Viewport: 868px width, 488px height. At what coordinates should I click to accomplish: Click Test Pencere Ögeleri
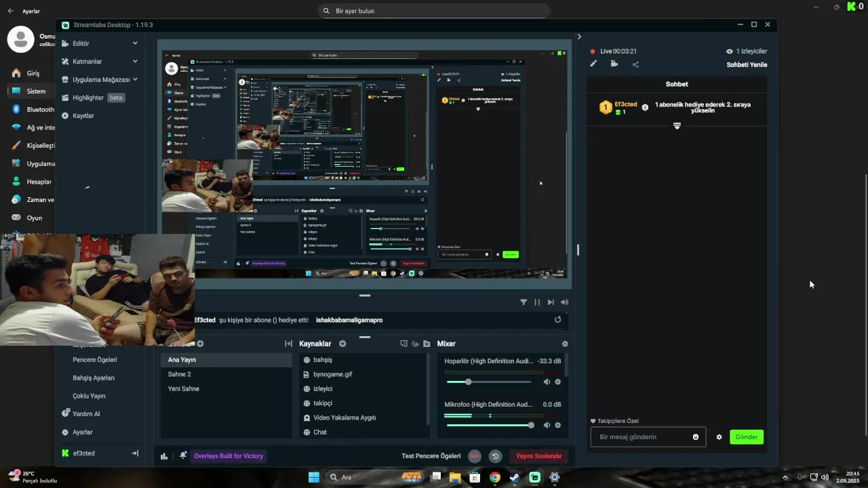pyautogui.click(x=431, y=456)
